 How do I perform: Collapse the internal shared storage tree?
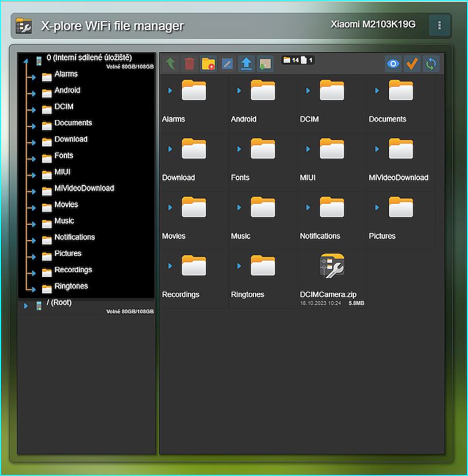point(26,61)
